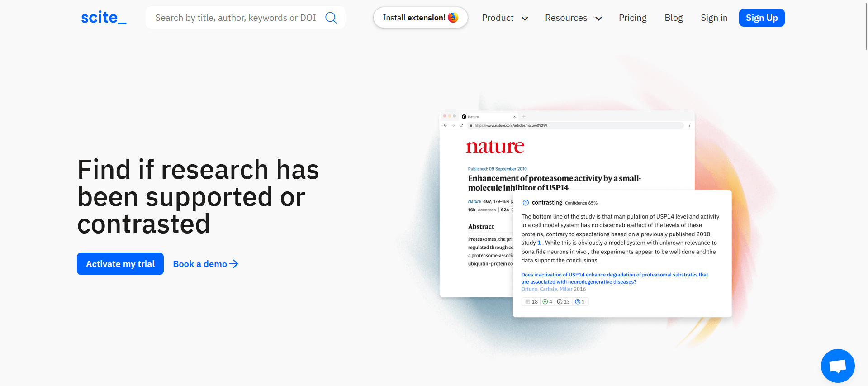The width and height of the screenshot is (868, 386).
Task: Click the scite_ logo
Action: coord(104,18)
